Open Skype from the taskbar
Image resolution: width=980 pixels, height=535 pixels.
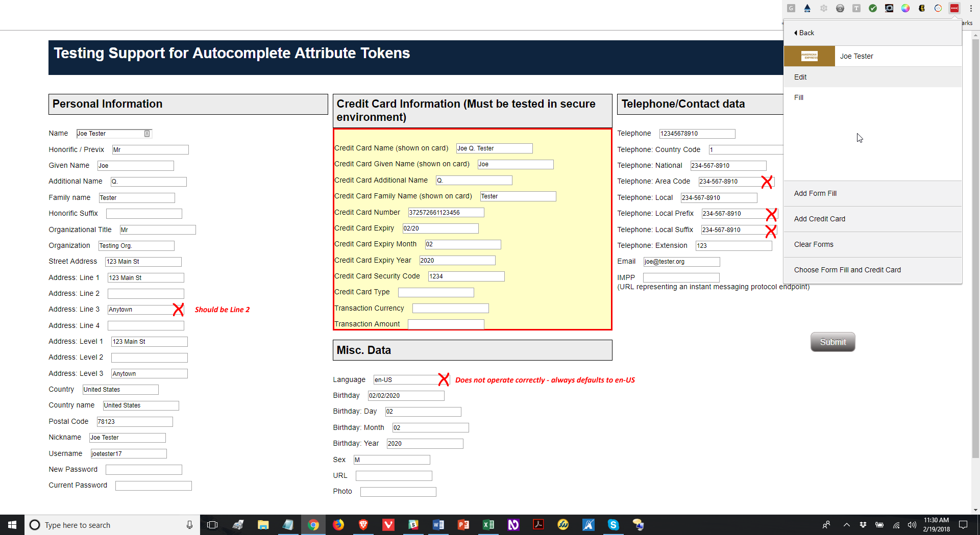click(x=613, y=525)
